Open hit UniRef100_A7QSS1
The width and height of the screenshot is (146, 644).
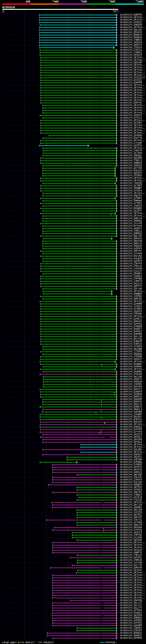pyautogui.click(x=131, y=22)
